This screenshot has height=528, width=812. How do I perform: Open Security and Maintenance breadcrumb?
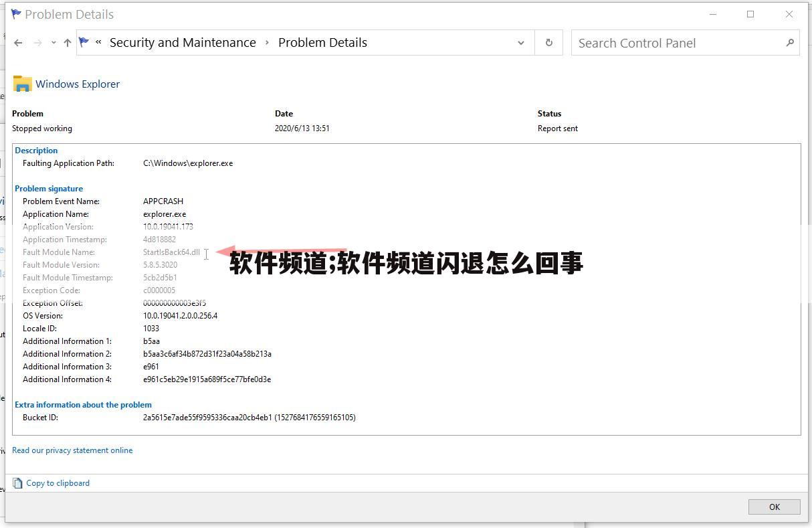click(x=183, y=43)
